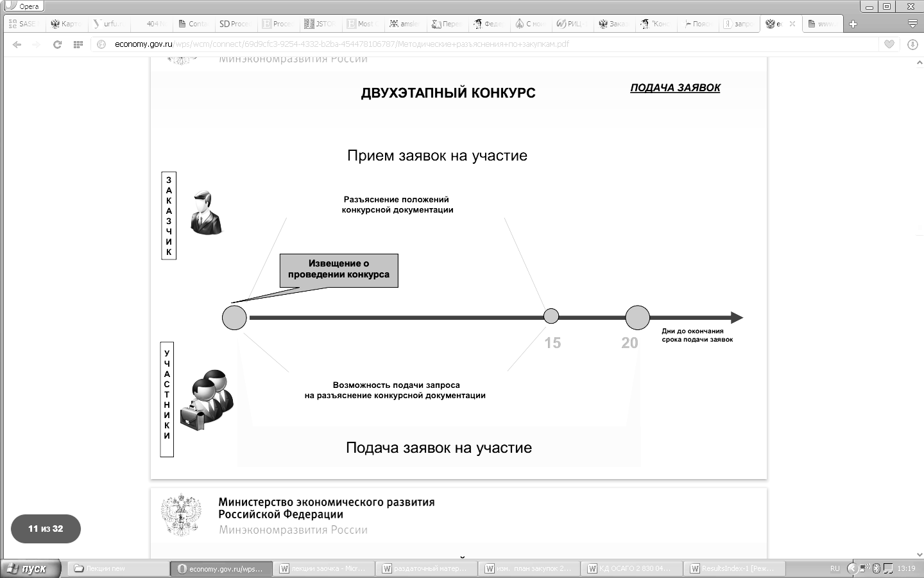
Task: Go forward to next page
Action: [36, 44]
